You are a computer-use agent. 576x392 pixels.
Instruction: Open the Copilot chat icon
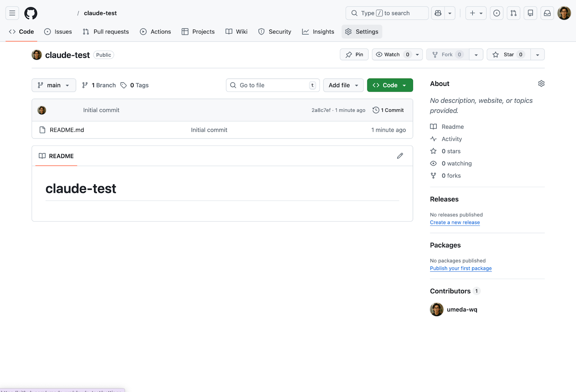click(x=438, y=13)
